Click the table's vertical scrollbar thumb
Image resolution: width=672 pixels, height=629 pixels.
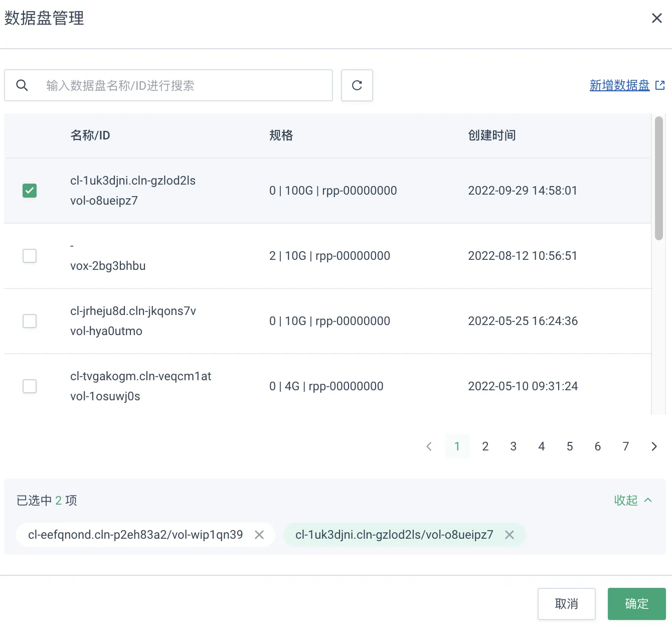(659, 179)
